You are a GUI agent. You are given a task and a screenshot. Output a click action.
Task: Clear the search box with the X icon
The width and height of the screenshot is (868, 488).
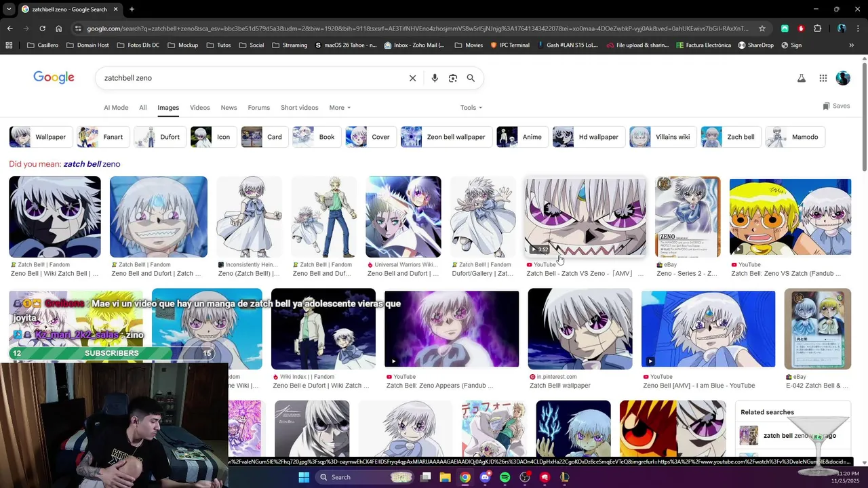pos(412,78)
